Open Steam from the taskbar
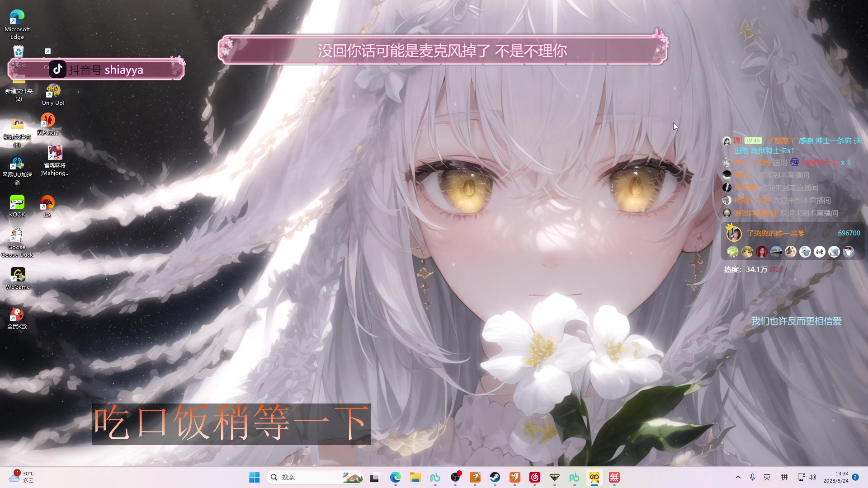 click(495, 477)
